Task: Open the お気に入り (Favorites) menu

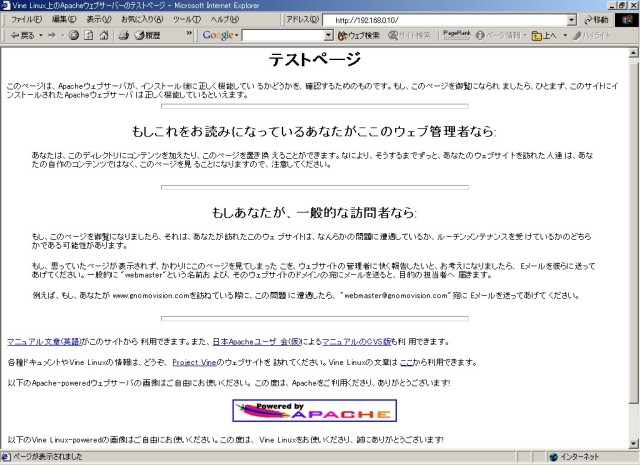Action: (142, 19)
